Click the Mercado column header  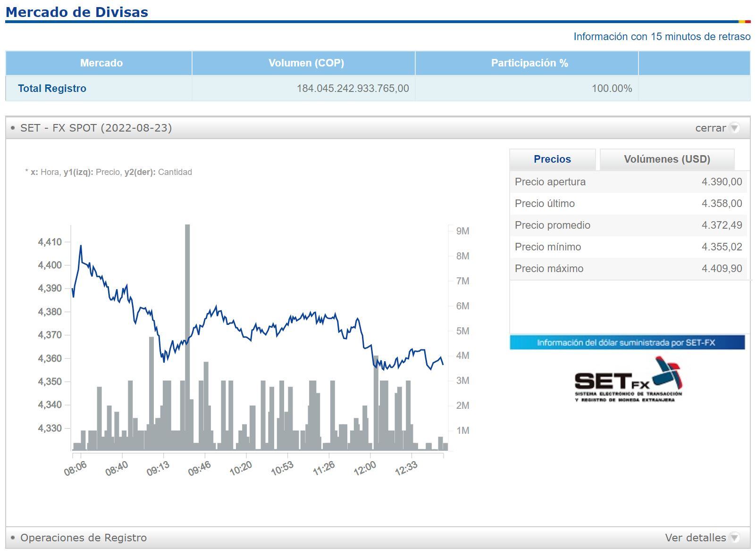point(101,63)
